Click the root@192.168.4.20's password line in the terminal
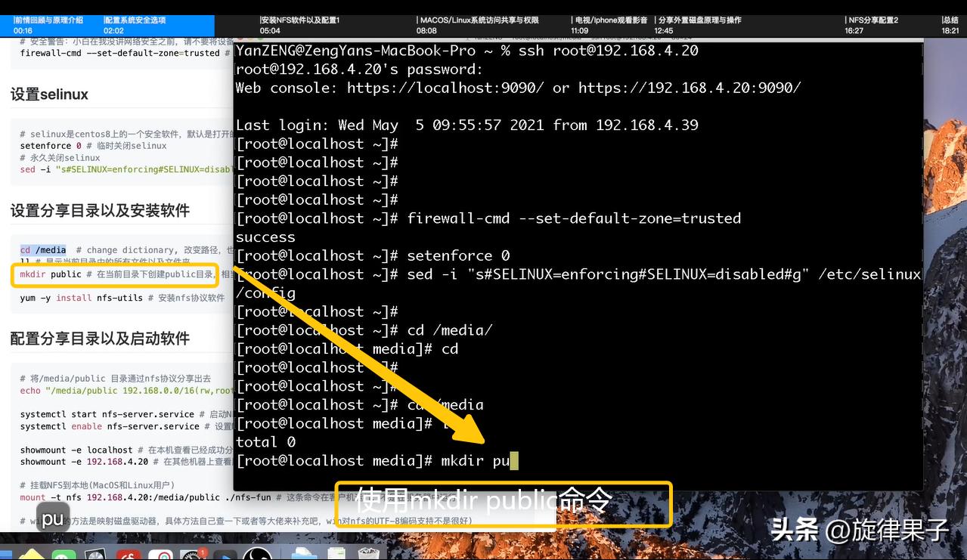The width and height of the screenshot is (967, 560). coord(359,70)
